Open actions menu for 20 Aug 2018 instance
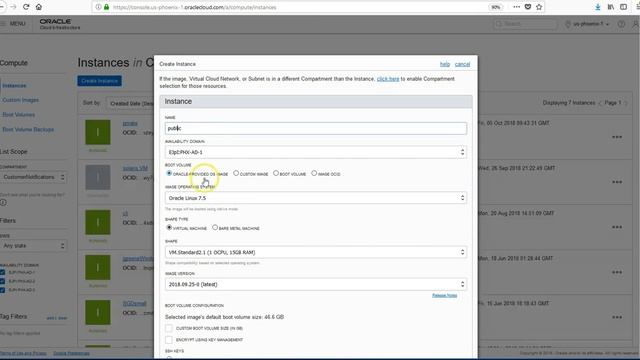 tap(617, 227)
